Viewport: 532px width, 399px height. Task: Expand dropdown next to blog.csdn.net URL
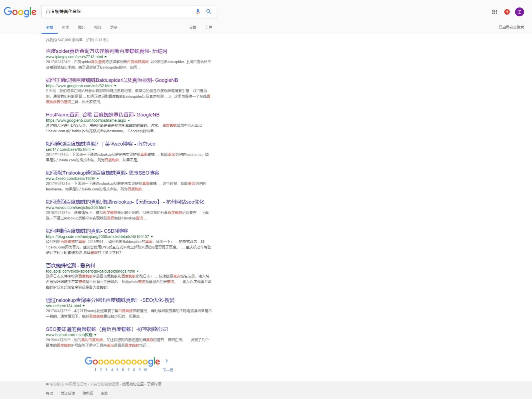click(x=152, y=237)
